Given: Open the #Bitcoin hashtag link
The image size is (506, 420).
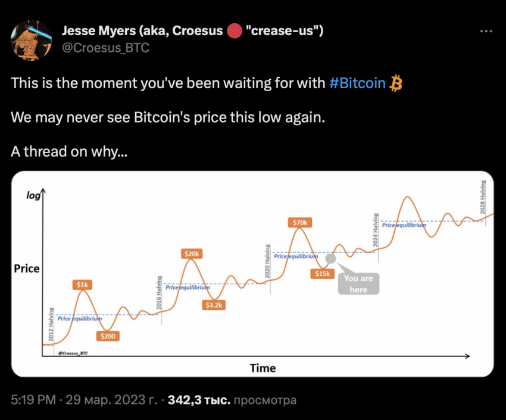Looking at the screenshot, I should pyautogui.click(x=357, y=83).
